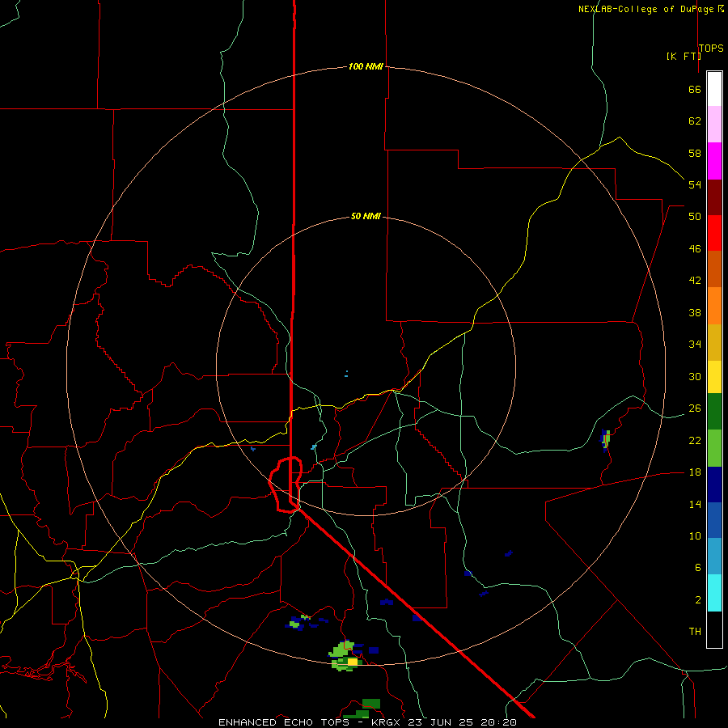The image size is (728, 728).
Task: Click the '46' value on the scale
Action: [x=695, y=249]
